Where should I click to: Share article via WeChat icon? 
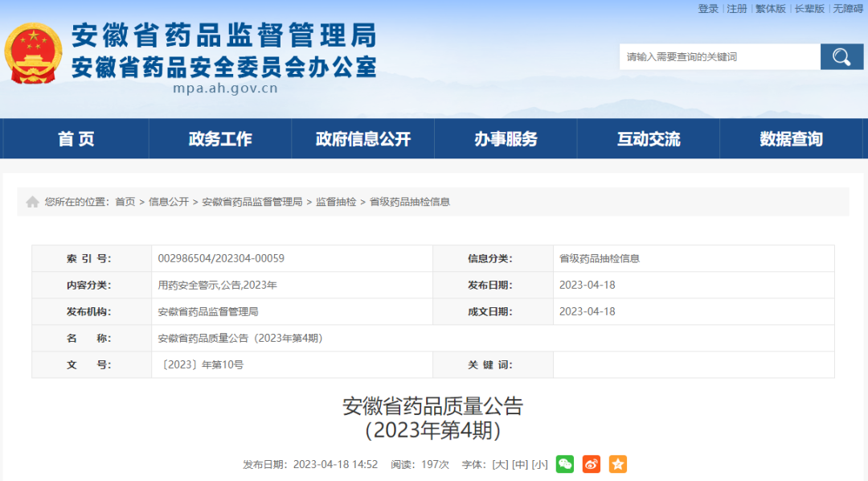tap(565, 464)
